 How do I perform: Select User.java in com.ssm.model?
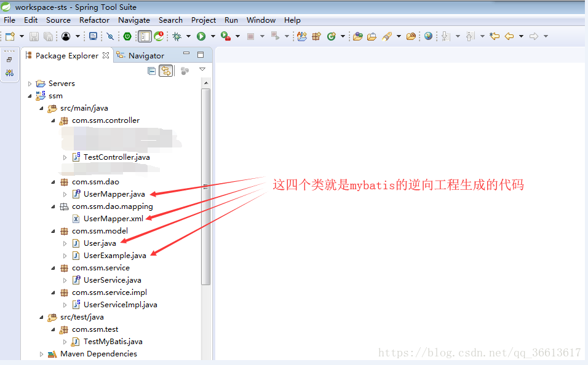click(100, 243)
